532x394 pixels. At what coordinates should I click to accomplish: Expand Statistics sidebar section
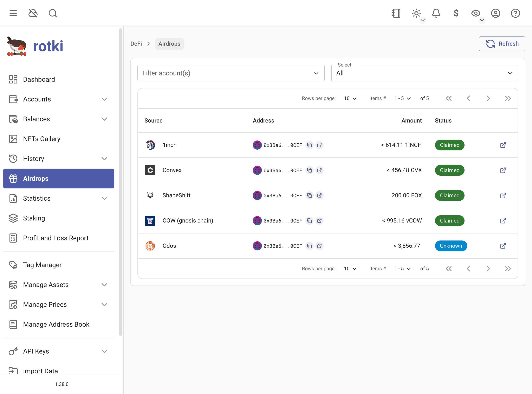pyautogui.click(x=59, y=198)
